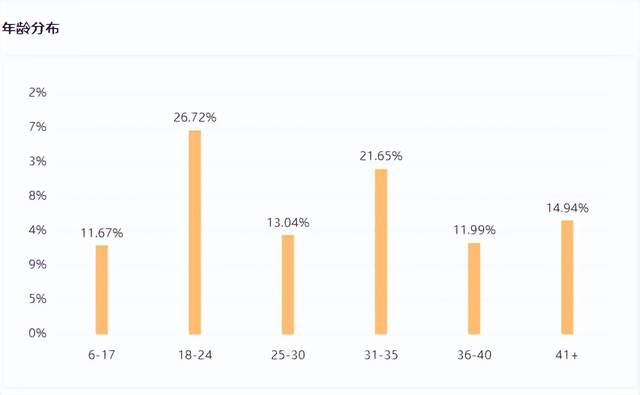Click the 36-40 age group bar
This screenshot has width=640, height=395.
pyautogui.click(x=474, y=289)
